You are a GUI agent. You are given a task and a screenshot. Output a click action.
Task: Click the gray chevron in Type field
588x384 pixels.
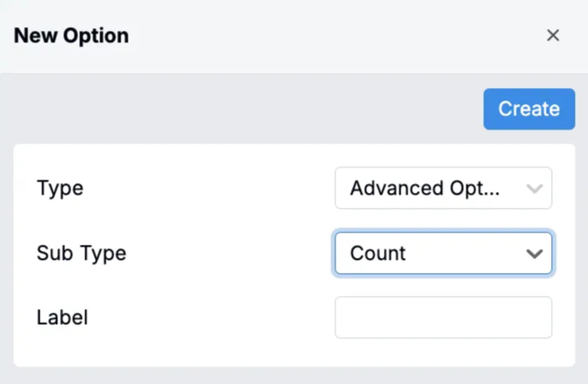[x=534, y=188]
